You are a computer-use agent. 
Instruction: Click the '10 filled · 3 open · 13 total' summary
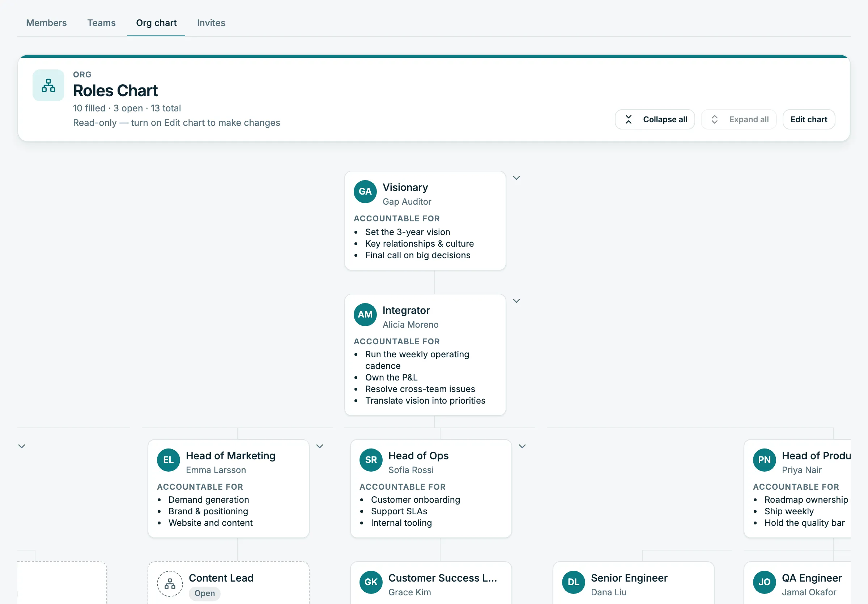click(x=127, y=109)
